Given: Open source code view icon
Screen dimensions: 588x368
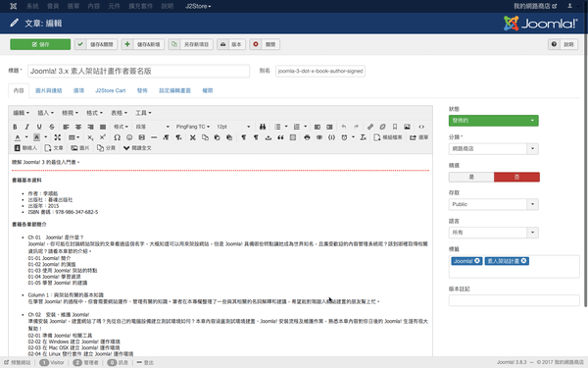Looking at the screenshot, I should [421, 127].
